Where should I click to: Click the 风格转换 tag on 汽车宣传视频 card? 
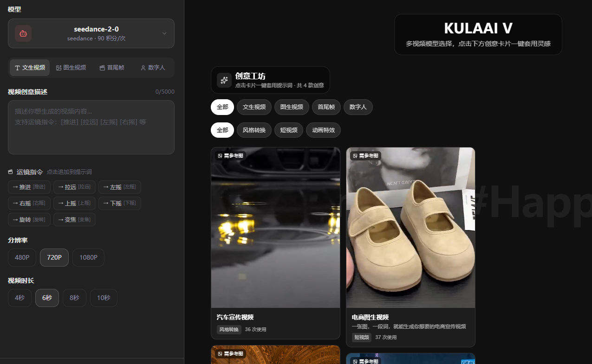click(229, 330)
